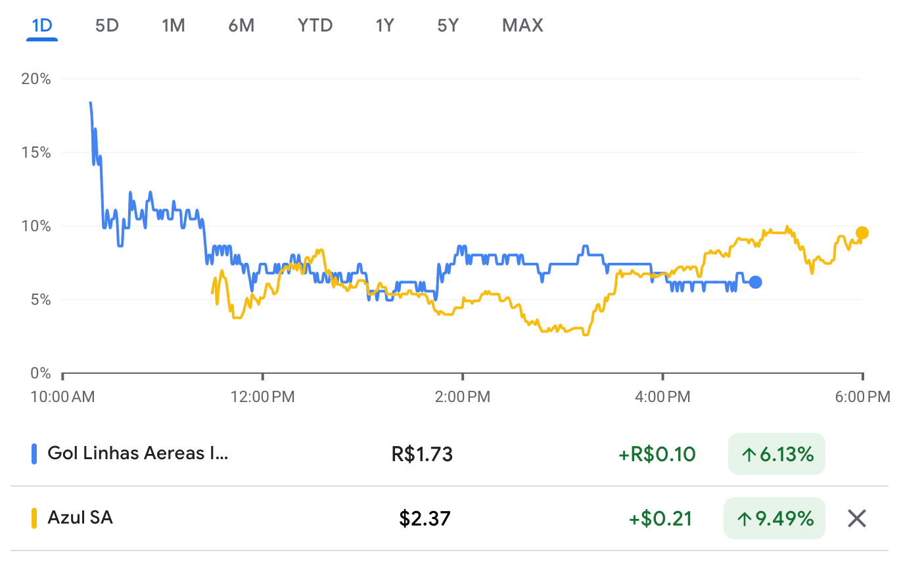Click the 15% y-axis label
Viewport: 924px width, 561px height.
click(x=36, y=152)
